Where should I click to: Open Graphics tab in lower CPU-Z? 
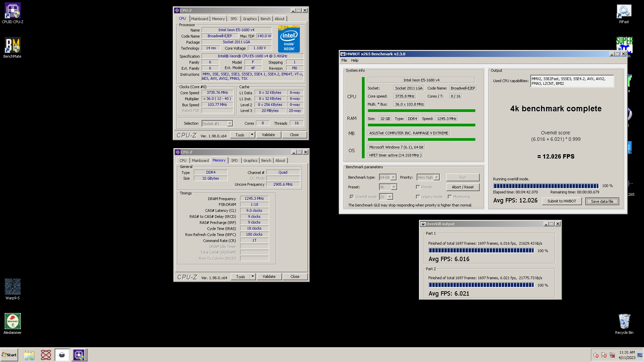click(x=251, y=161)
